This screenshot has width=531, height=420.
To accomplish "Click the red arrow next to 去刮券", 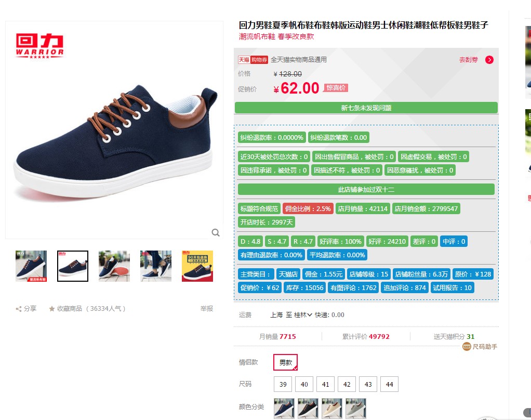I will point(489,60).
